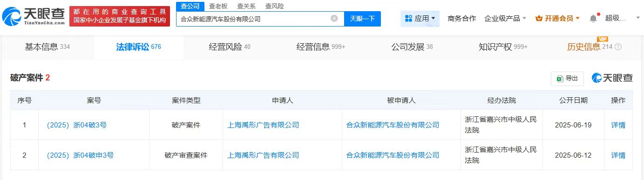
Task: Click the 破产案件 2 section heading
Action: click(x=30, y=78)
